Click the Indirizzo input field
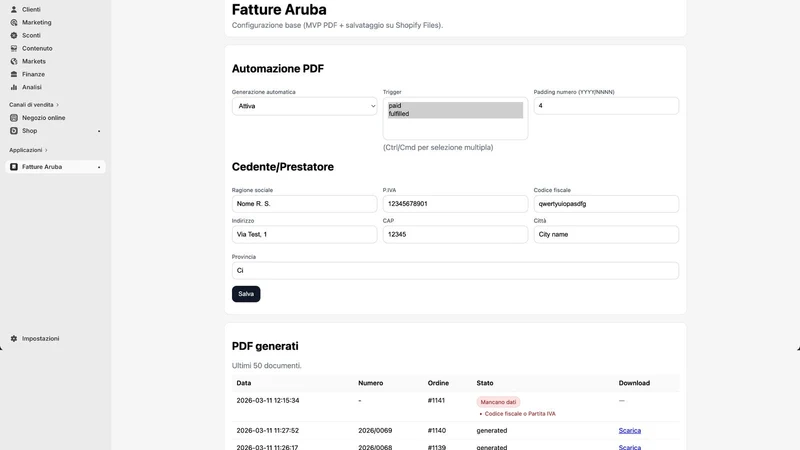800x450 pixels. click(x=304, y=234)
